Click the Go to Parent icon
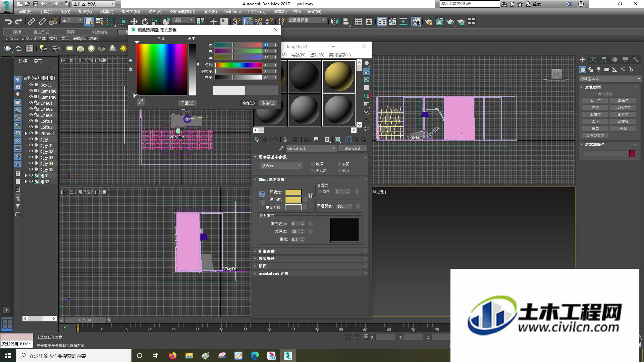644x363 pixels. [x=356, y=140]
